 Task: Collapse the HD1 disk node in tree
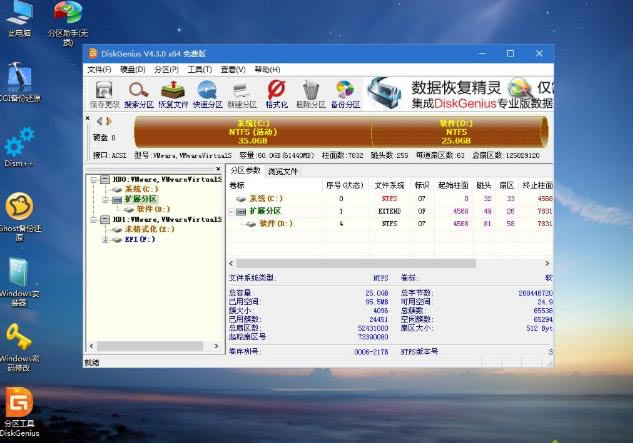[x=94, y=220]
